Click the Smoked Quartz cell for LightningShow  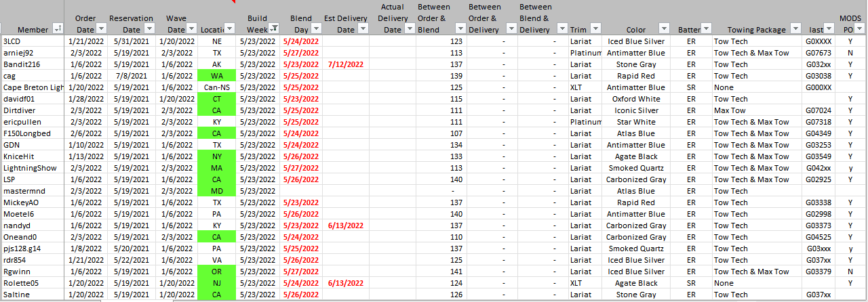(636, 168)
